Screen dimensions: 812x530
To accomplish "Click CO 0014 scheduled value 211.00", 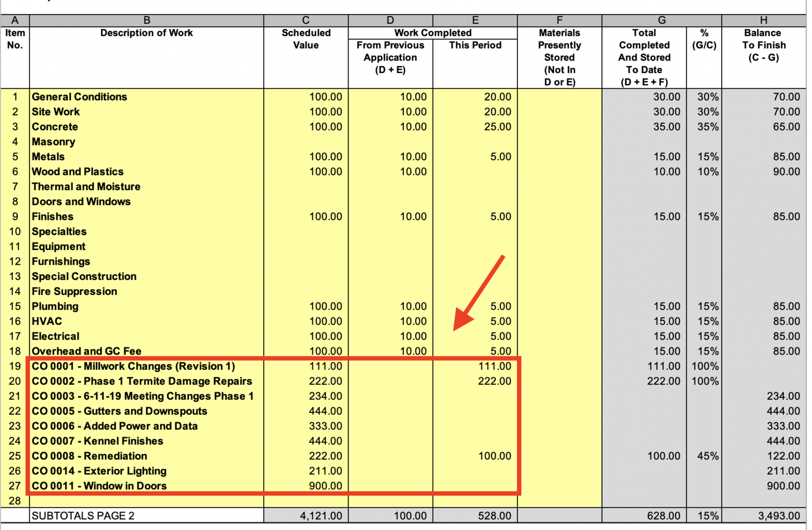I will (x=325, y=472).
